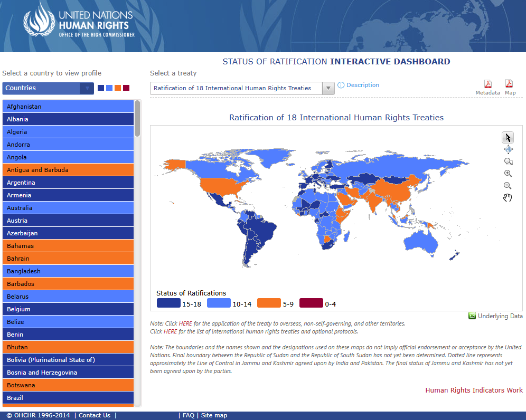The height and width of the screenshot is (420, 526).
Task: Download the Map PDF
Action: [x=509, y=84]
